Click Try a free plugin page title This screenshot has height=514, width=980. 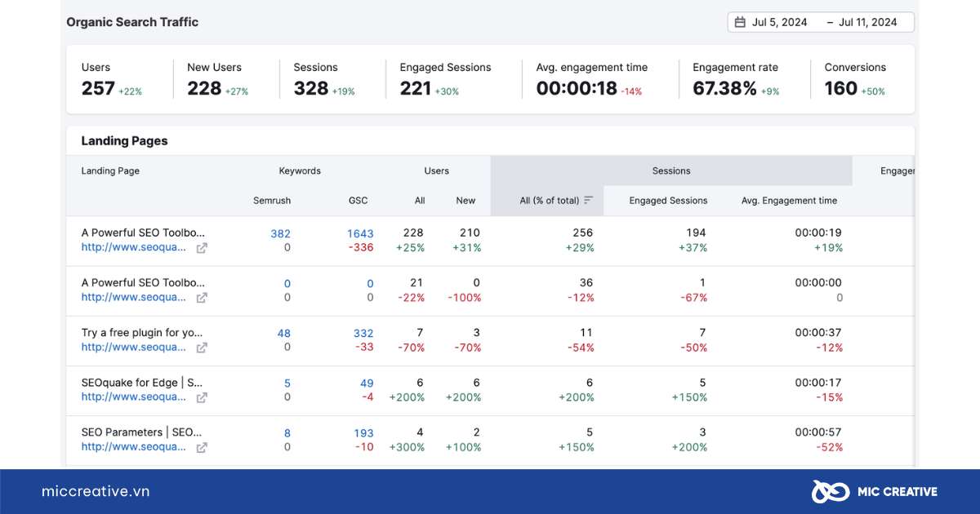142,333
